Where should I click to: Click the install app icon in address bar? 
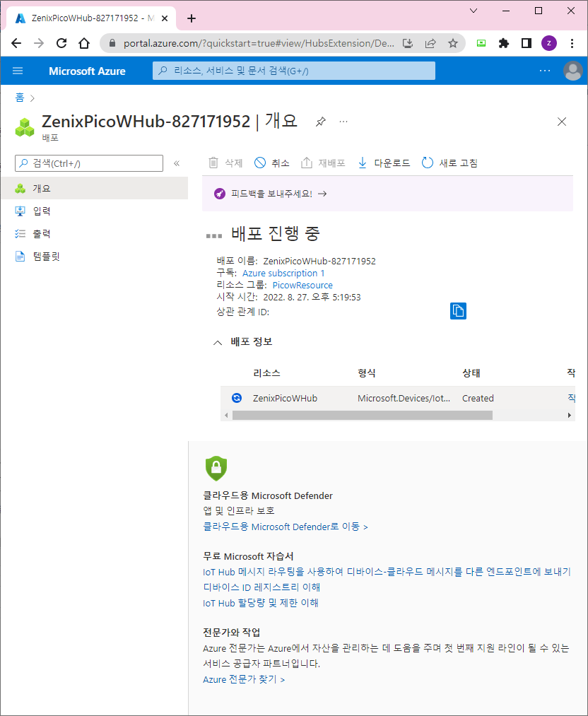tap(408, 43)
